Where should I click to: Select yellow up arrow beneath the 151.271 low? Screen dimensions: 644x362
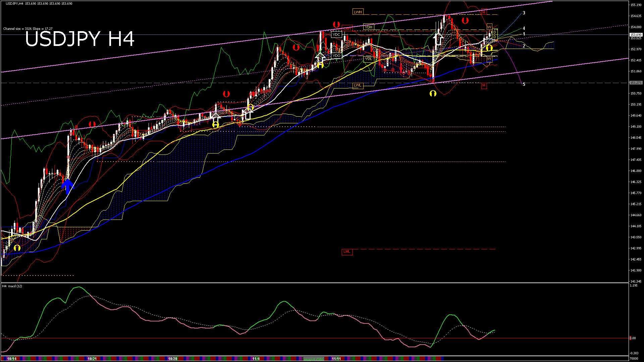433,94
